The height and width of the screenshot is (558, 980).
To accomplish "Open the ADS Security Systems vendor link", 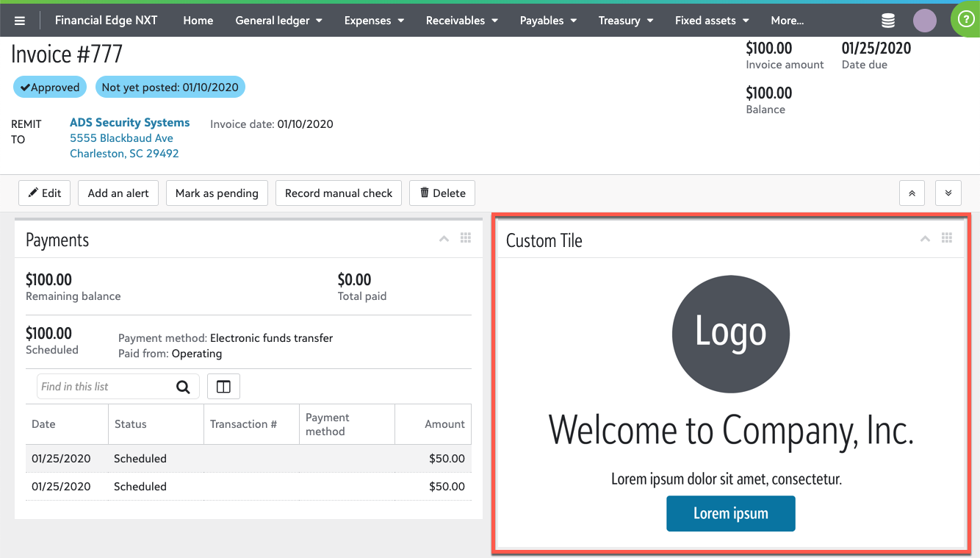I will (x=130, y=123).
